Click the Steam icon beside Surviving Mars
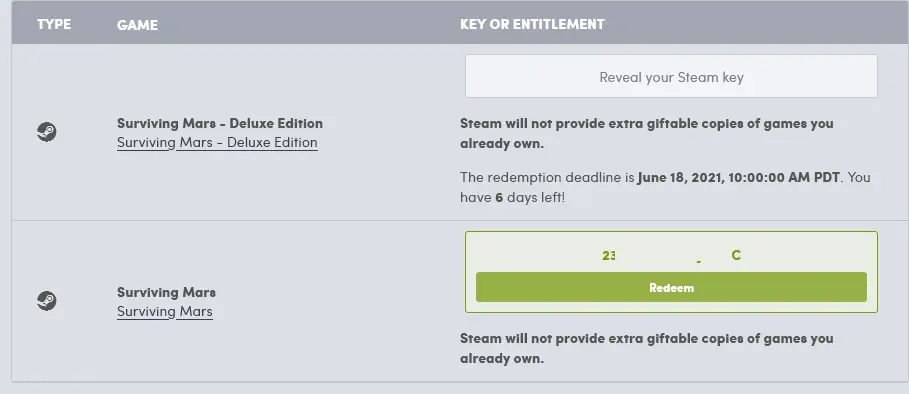Viewport: 909px width, 394px height. (x=46, y=301)
